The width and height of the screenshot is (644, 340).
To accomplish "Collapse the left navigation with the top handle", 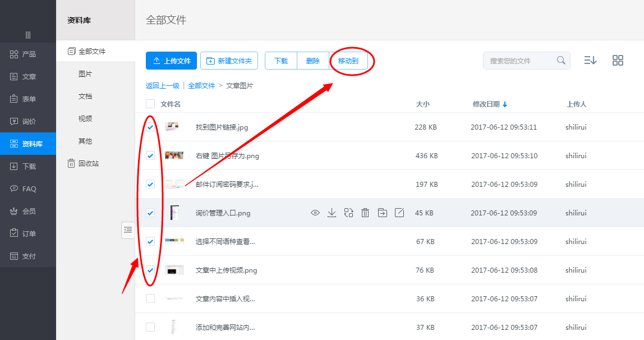I will (28, 35).
